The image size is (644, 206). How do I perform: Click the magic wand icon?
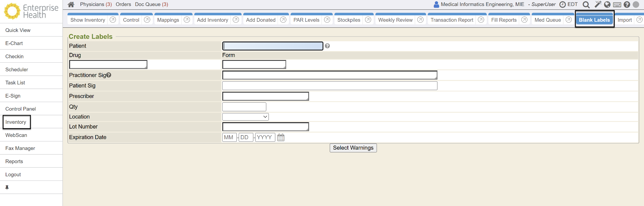(597, 4)
